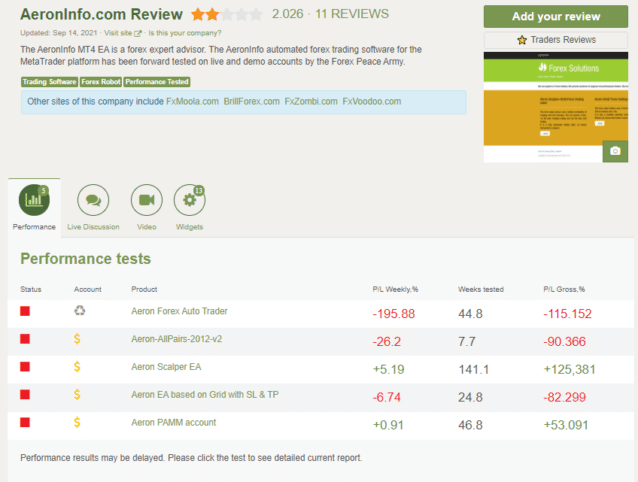The image size is (638, 482).
Task: Open Traders Reviews button
Action: tap(556, 40)
